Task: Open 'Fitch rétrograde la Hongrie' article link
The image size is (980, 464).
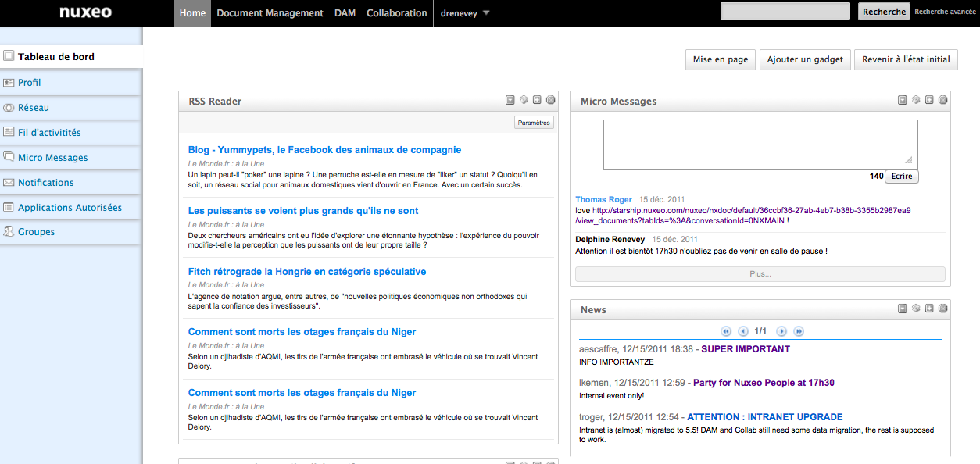Action: pos(307,272)
